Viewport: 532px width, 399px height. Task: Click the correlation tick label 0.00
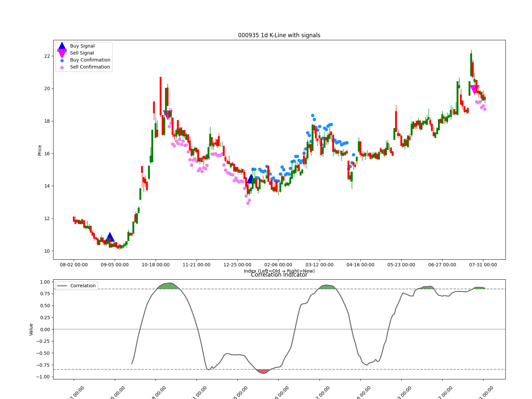point(45,330)
